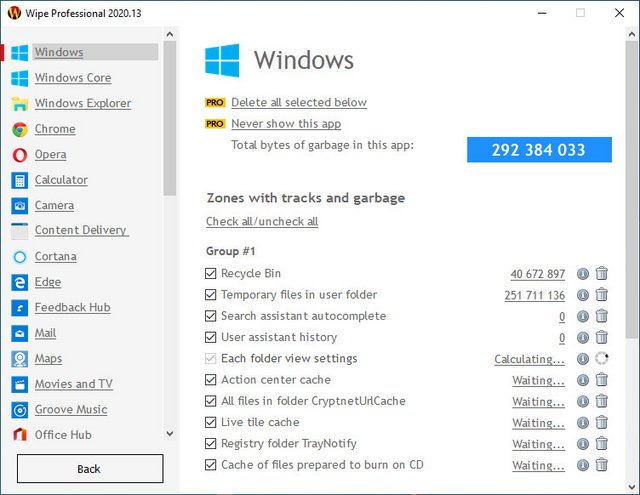This screenshot has height=495, width=640.
Task: Click the Mail envelope icon
Action: (20, 333)
